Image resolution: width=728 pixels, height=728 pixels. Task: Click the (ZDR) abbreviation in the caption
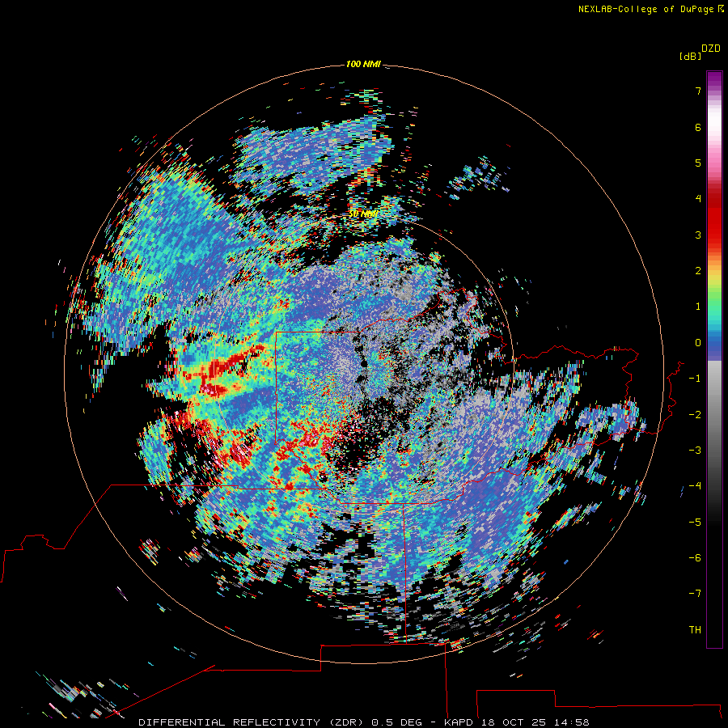point(347,722)
